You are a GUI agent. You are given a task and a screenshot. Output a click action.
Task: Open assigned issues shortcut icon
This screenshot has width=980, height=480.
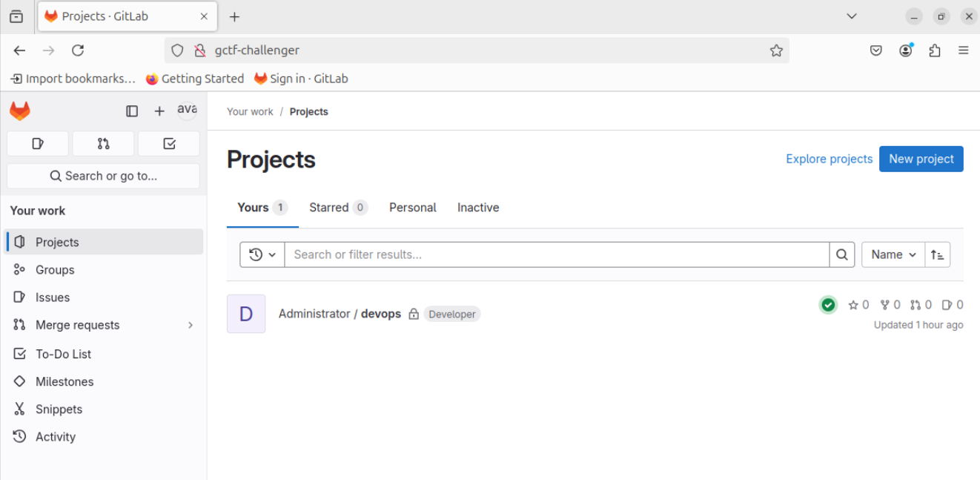(x=38, y=144)
